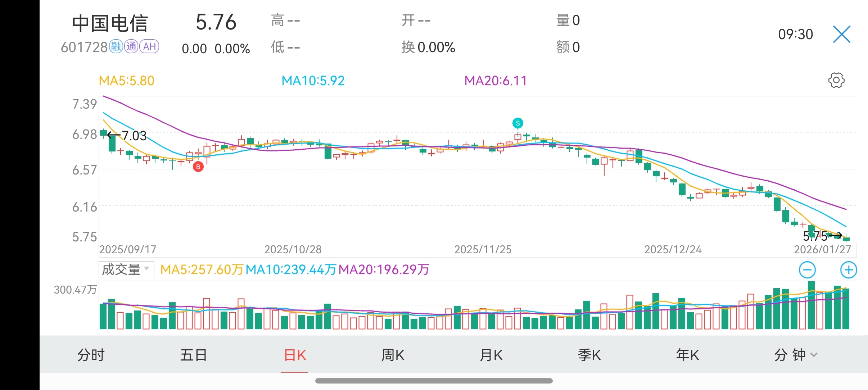Tap the teal S sell marker
The height and width of the screenshot is (390, 868).
point(517,123)
